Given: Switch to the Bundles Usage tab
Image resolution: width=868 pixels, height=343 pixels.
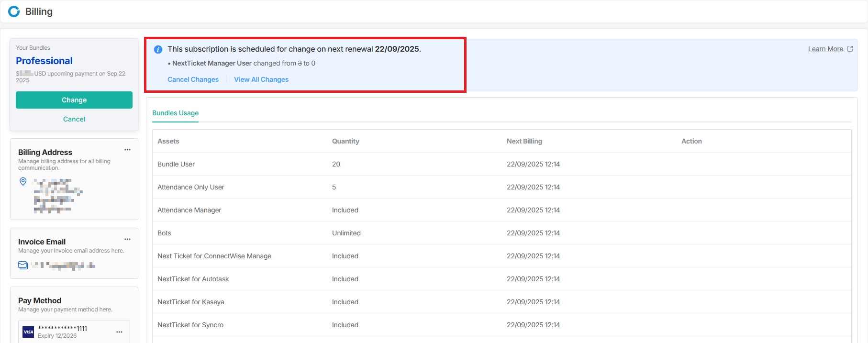Looking at the screenshot, I should [175, 113].
